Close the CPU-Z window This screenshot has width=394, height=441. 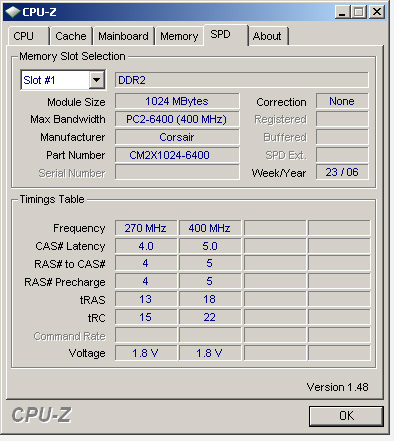[x=377, y=12]
